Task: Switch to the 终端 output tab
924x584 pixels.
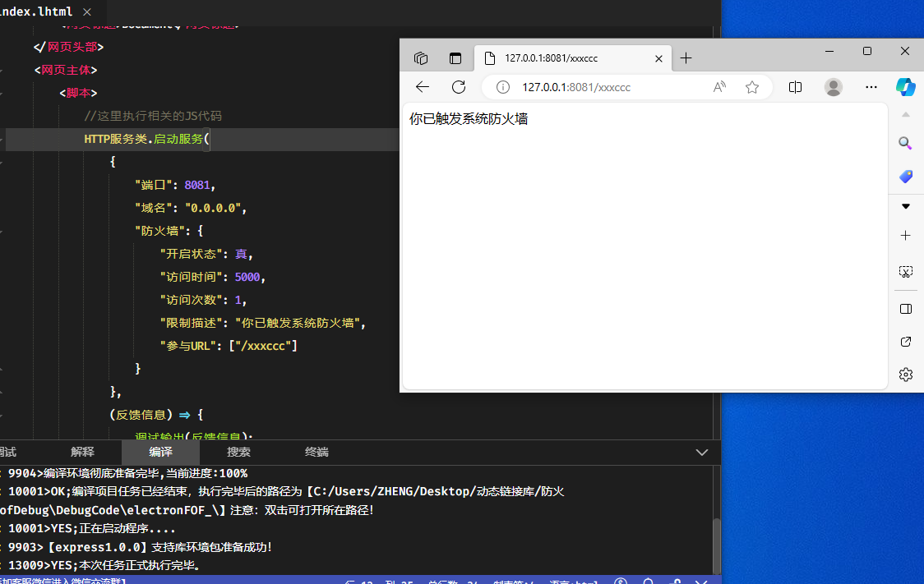Action: coord(316,452)
